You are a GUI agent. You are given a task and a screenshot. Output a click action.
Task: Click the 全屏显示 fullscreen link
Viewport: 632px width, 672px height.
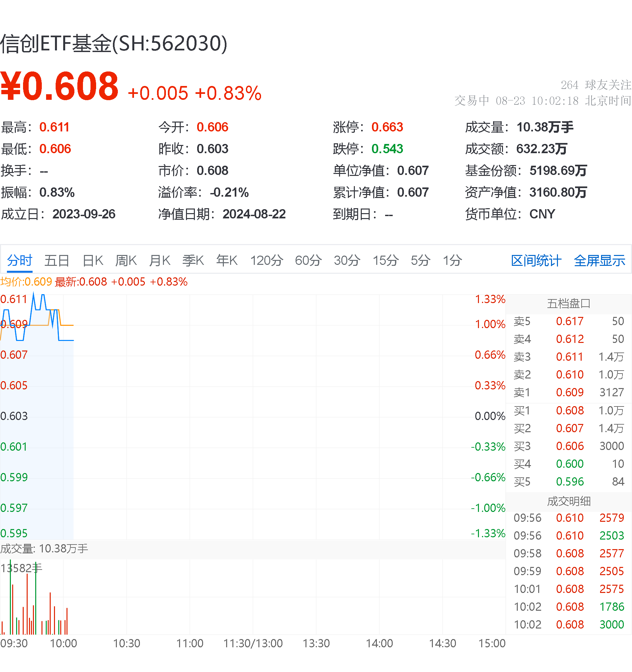coord(599,261)
